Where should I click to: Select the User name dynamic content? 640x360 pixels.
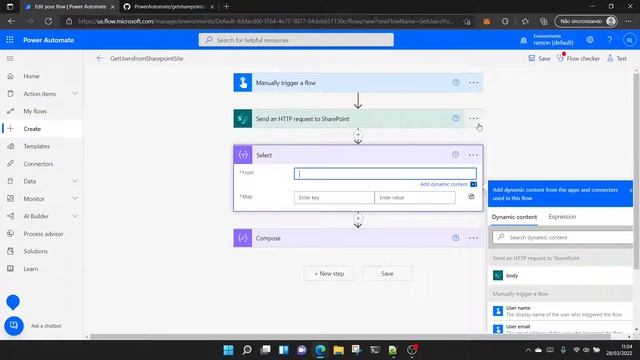coord(561,311)
